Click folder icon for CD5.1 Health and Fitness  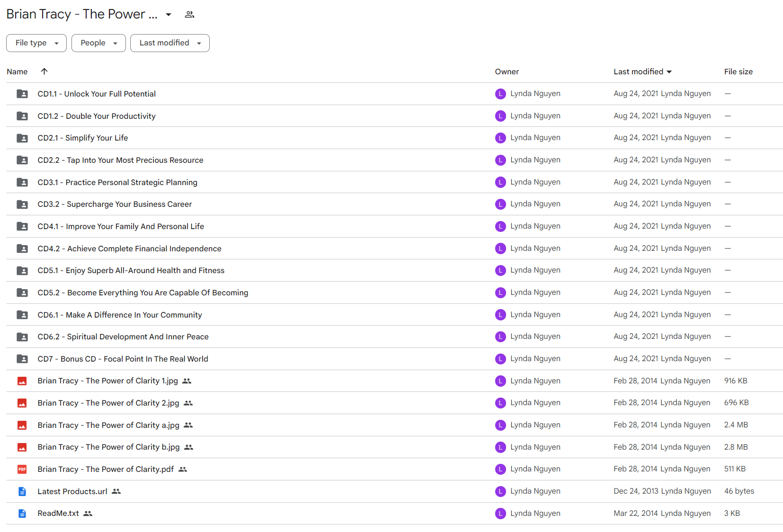[22, 270]
